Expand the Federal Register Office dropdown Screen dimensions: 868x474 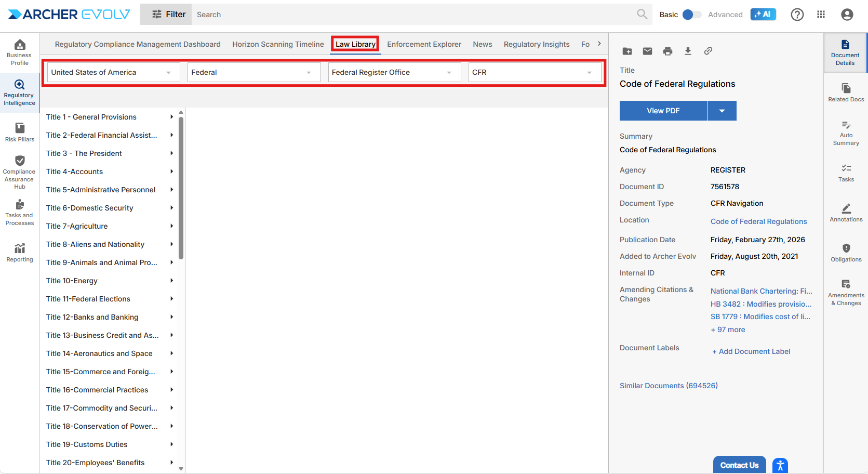[x=394, y=72]
